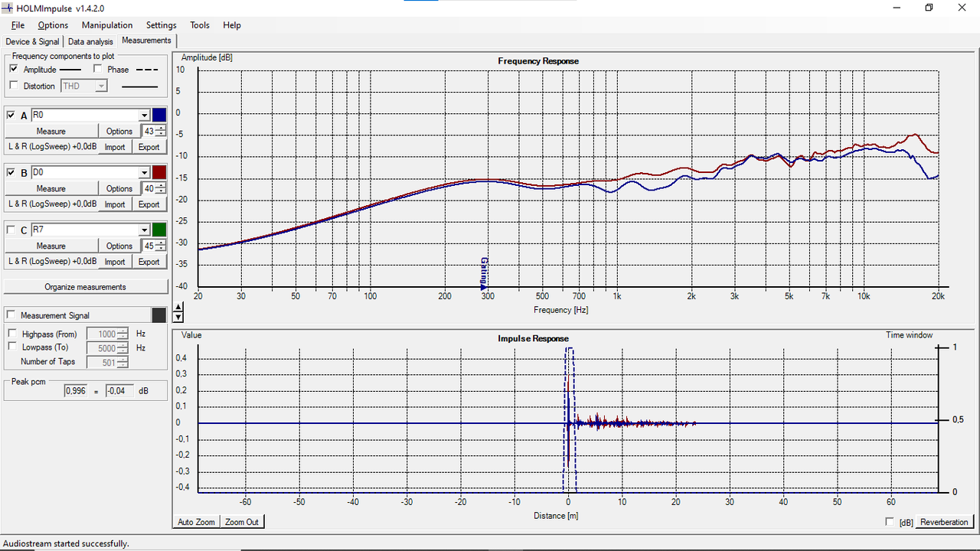Screen dimensions: 980x551
Task: Switch to the Data analysis tab
Action: point(90,41)
